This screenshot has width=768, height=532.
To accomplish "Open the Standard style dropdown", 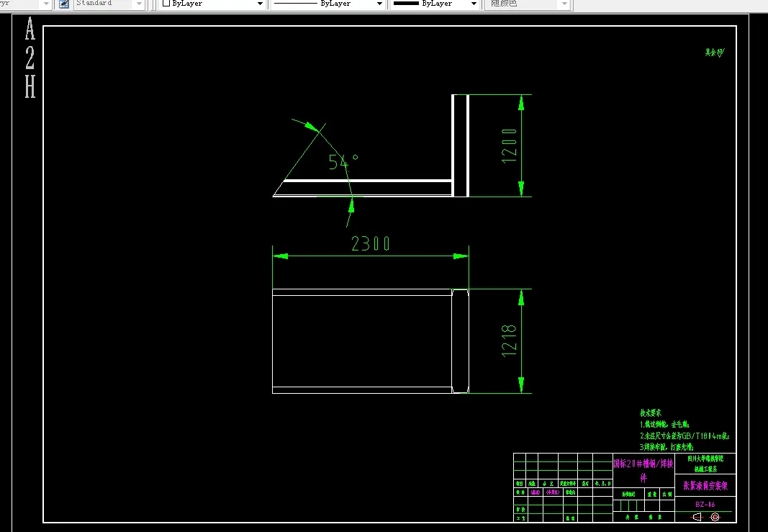I will 109,4.
